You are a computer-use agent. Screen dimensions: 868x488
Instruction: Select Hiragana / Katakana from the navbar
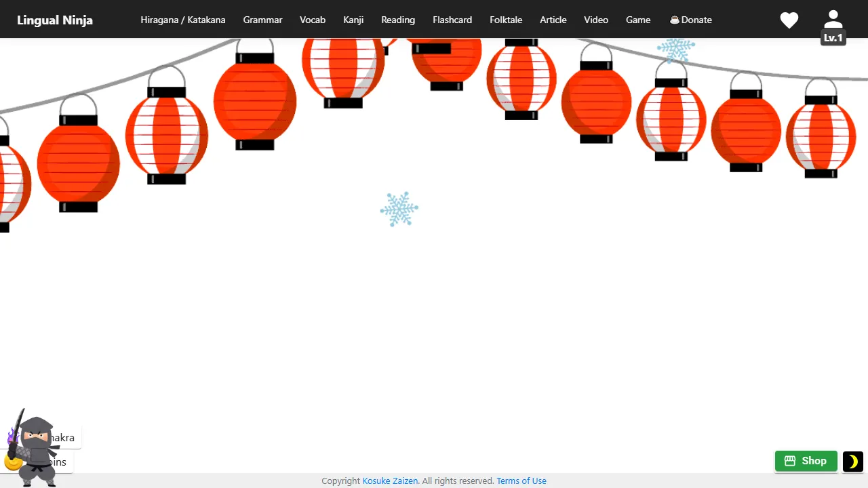(182, 20)
